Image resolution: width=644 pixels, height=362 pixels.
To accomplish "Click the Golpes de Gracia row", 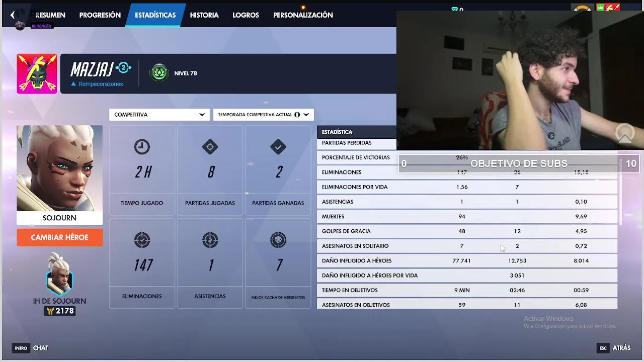I will pos(467,231).
